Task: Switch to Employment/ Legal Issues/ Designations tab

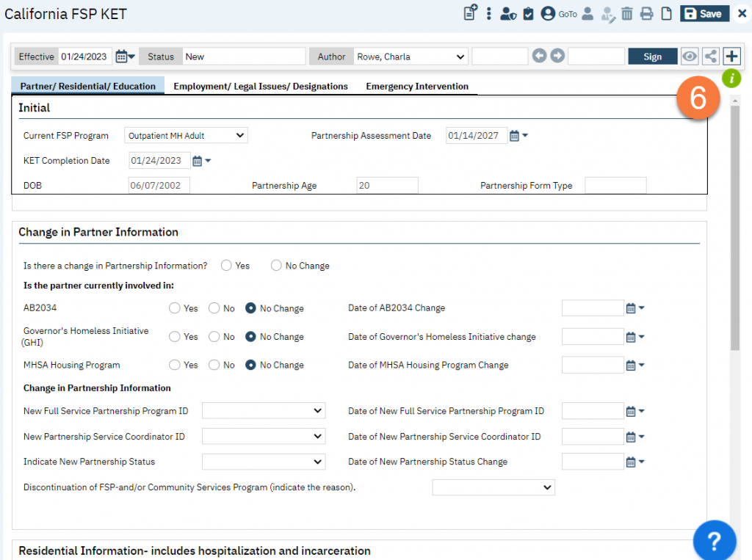Action: coord(261,87)
